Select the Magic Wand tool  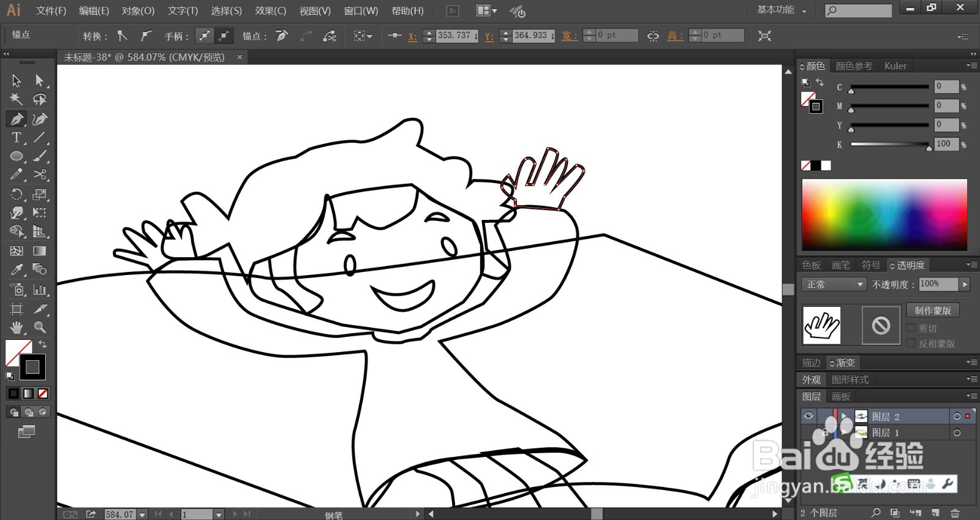point(17,99)
